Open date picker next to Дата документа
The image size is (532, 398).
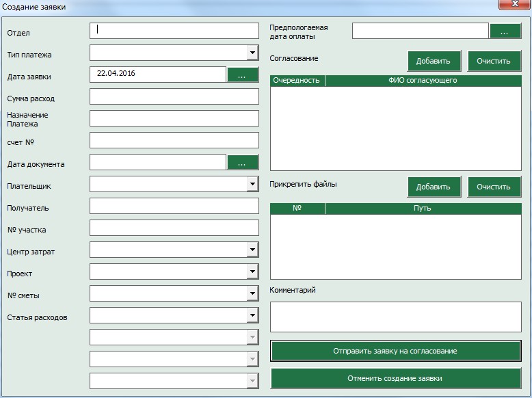pyautogui.click(x=243, y=162)
